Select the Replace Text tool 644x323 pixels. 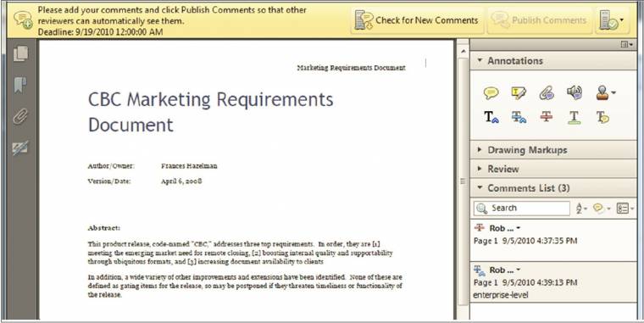coord(519,118)
